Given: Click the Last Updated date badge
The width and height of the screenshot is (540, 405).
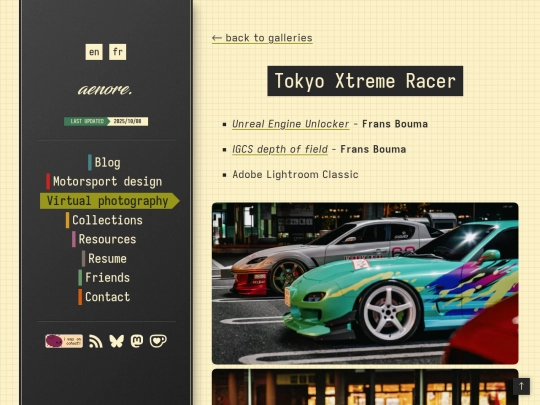Looking at the screenshot, I should 106,121.
